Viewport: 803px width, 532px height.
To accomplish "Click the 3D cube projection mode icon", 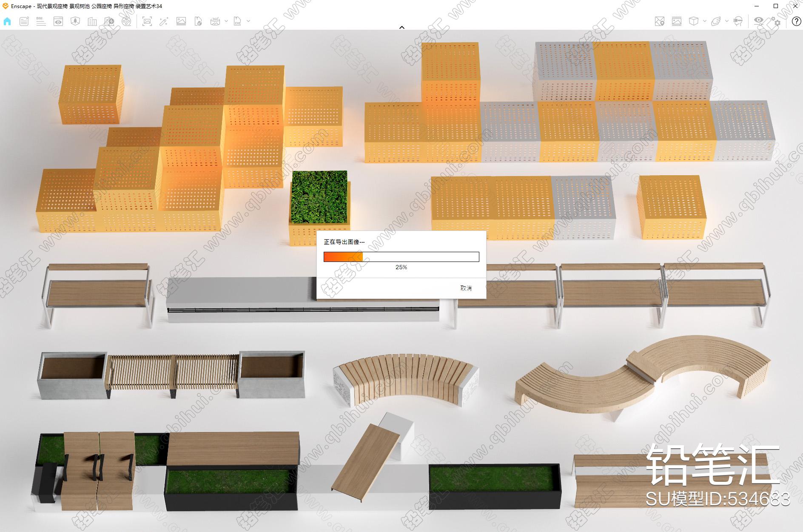I will 694,21.
